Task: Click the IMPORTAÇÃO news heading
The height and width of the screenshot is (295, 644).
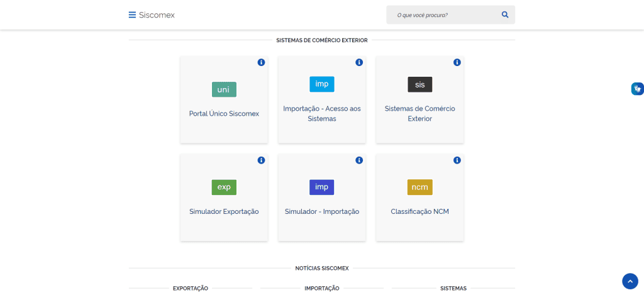Action: point(322,289)
